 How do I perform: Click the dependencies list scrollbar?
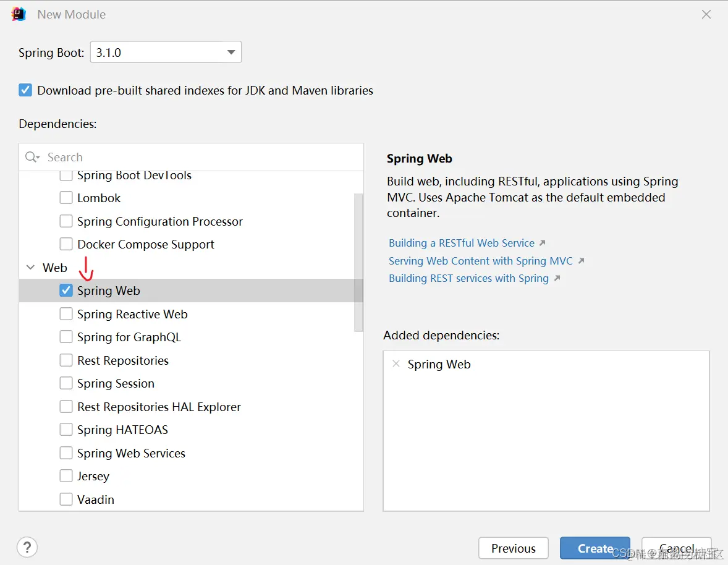coord(358,262)
